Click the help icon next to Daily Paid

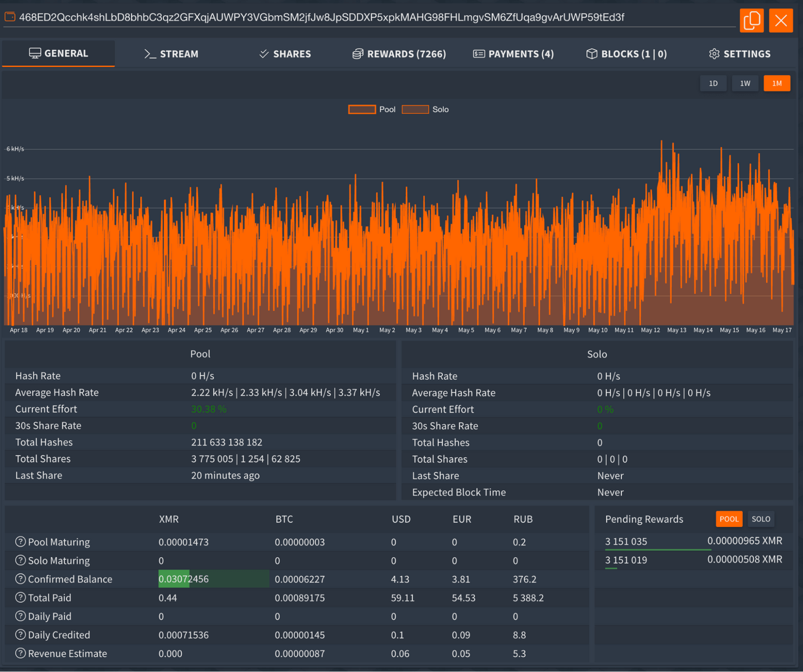pos(21,616)
